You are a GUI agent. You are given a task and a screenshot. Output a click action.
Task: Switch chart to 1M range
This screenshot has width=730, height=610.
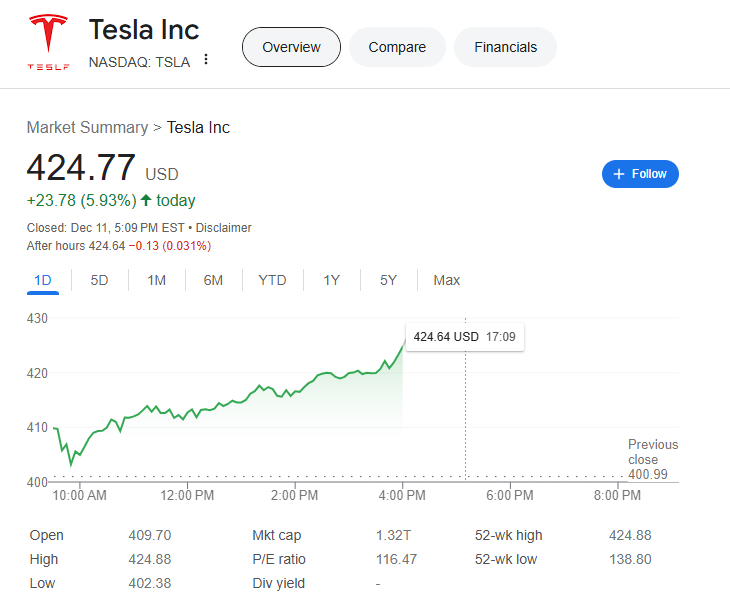tap(156, 280)
